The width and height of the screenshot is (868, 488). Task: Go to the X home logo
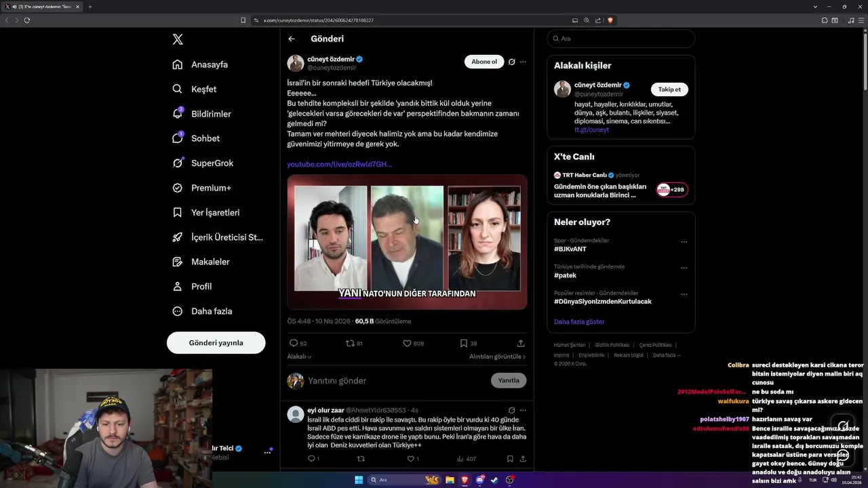178,39
